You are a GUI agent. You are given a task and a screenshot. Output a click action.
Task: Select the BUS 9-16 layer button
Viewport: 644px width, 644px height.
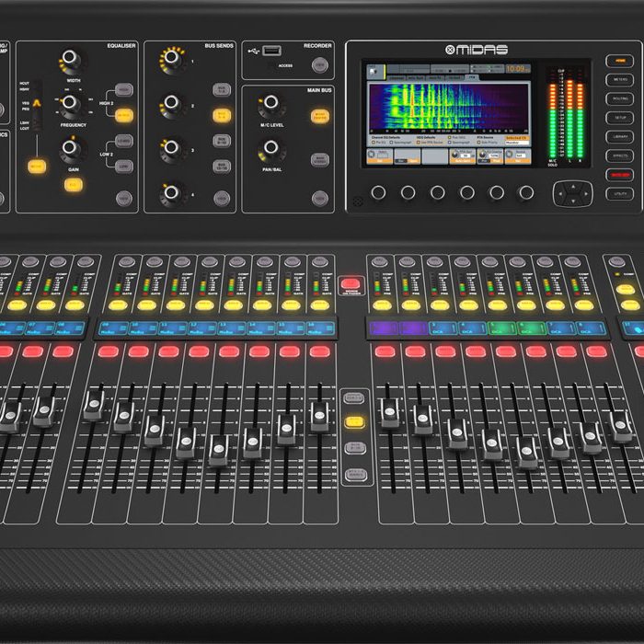[355, 448]
